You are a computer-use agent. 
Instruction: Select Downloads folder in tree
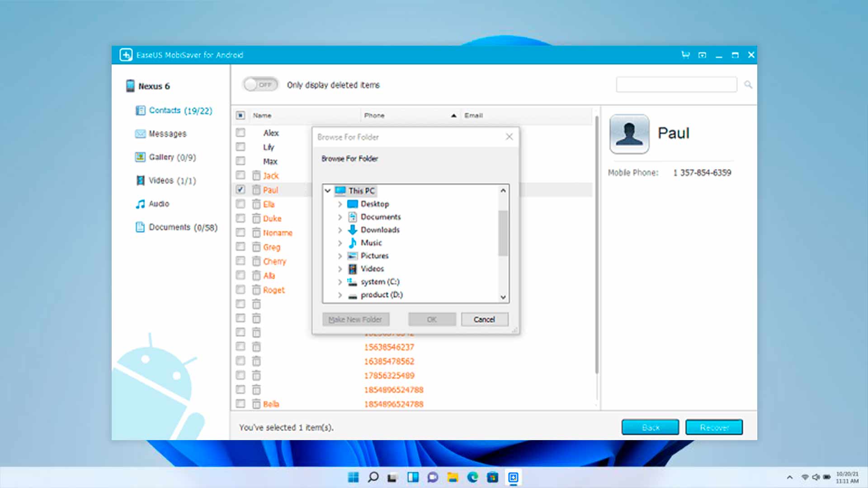coord(380,230)
